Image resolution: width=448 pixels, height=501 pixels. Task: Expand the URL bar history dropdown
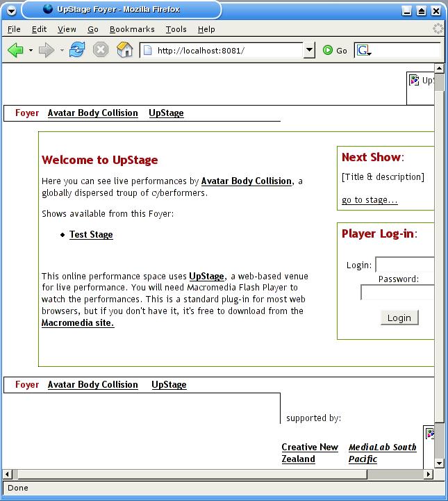coord(310,50)
